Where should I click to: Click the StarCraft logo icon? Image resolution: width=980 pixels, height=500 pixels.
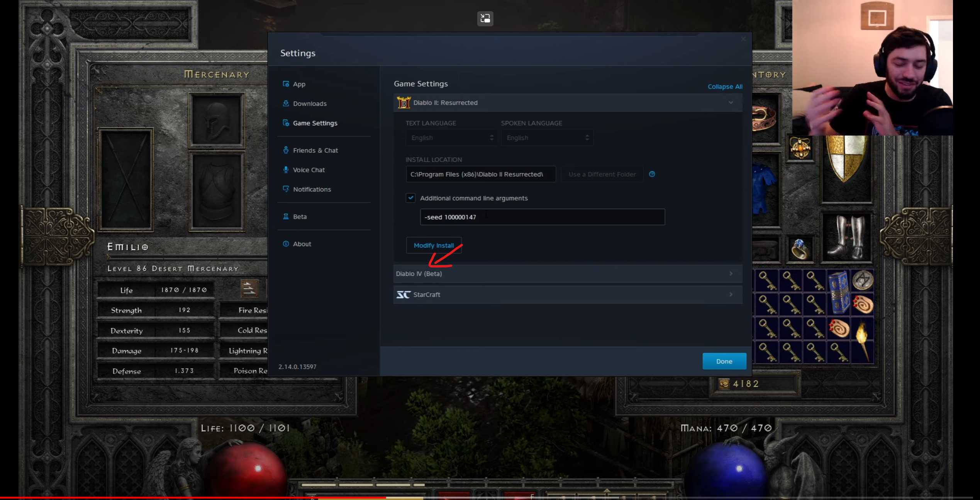tap(403, 294)
